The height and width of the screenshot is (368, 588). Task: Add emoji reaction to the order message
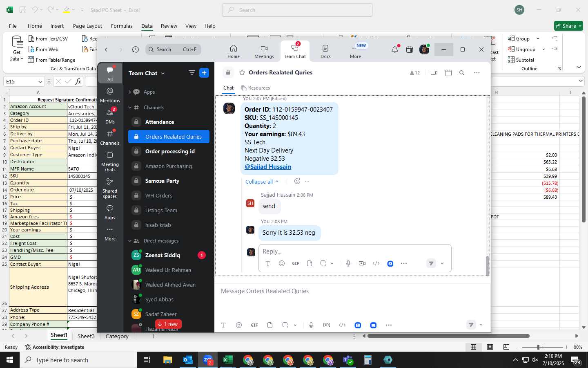(x=297, y=181)
